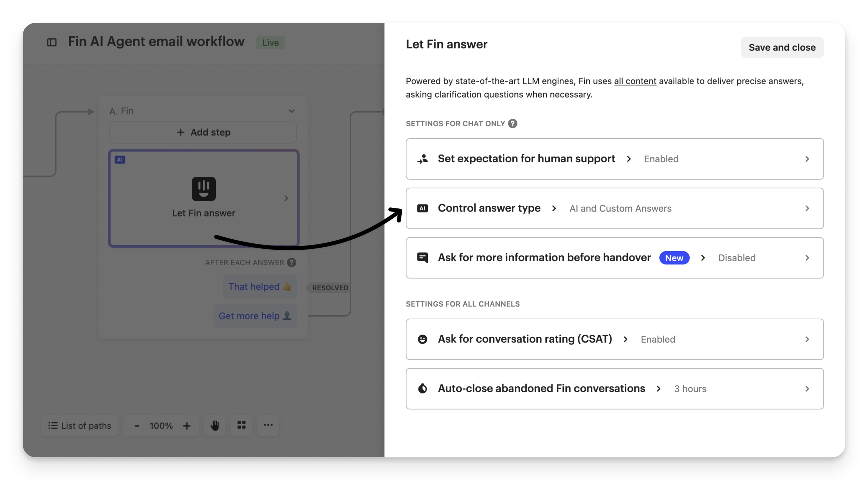Click the Disabled value of handover information

click(737, 258)
